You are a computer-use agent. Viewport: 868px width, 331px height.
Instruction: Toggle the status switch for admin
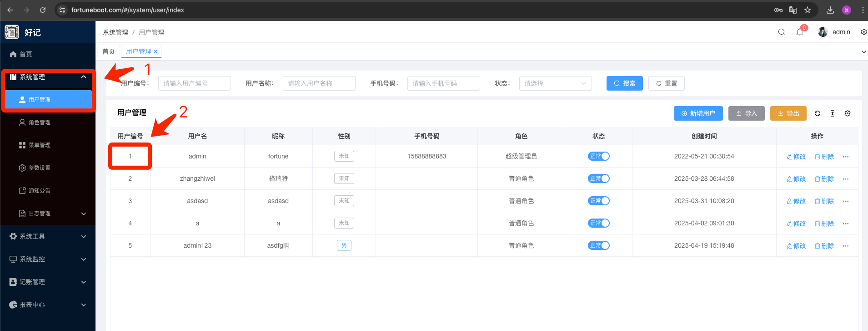598,156
